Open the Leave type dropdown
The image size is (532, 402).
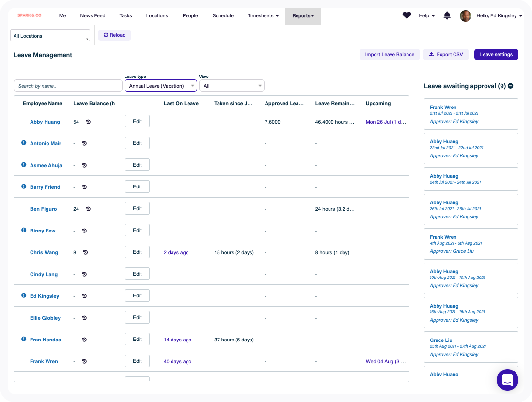coord(160,86)
